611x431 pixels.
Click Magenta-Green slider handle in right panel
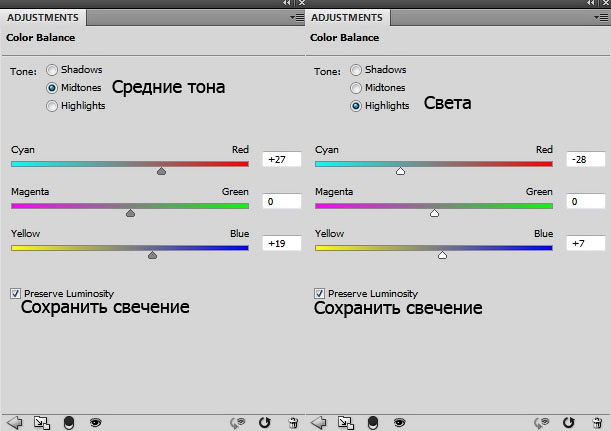point(434,213)
